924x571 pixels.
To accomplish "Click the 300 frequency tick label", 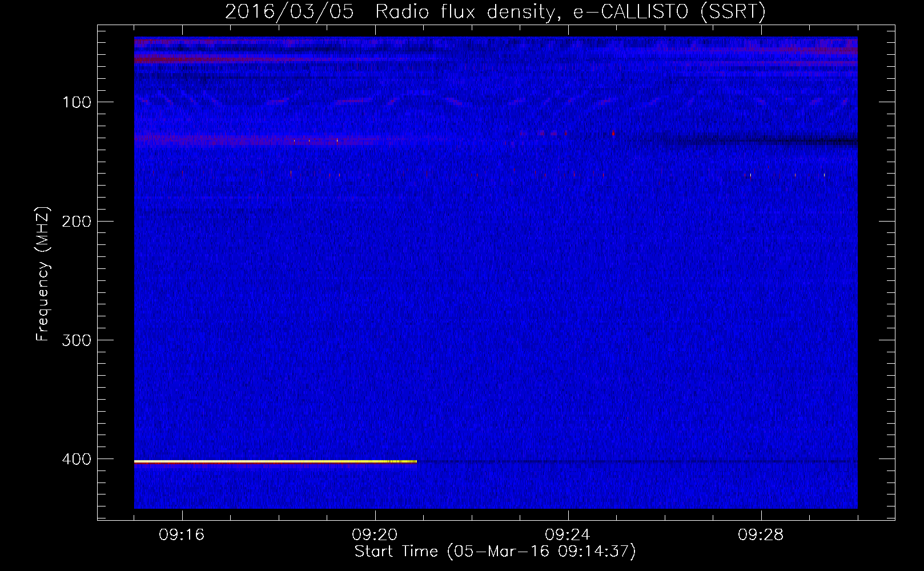I will (77, 340).
